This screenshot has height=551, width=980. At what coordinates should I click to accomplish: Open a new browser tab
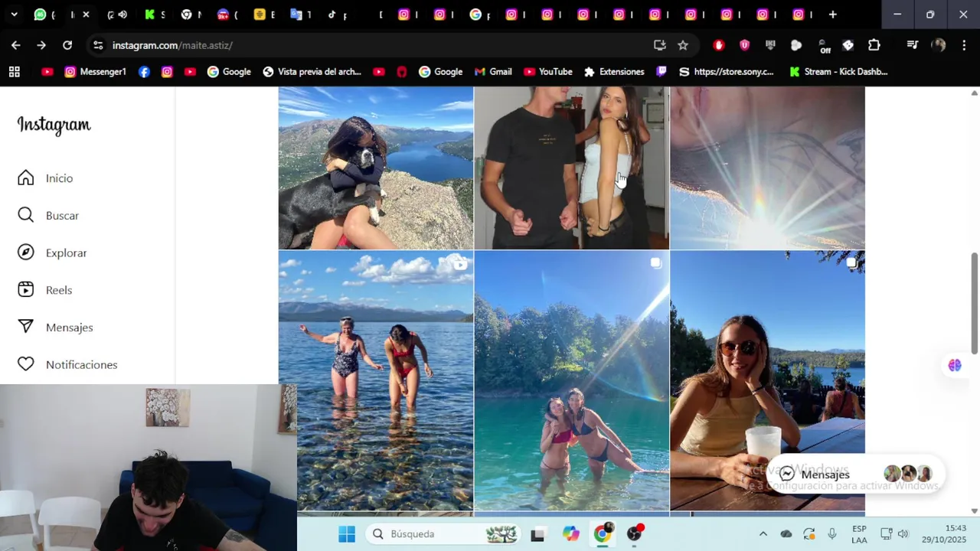click(x=832, y=15)
